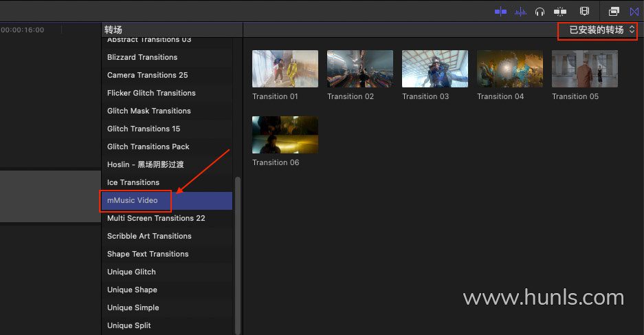Viewport: 644px width, 335px height.
Task: Select Multi Screen Transitions 22 category
Action: pyautogui.click(x=167, y=218)
